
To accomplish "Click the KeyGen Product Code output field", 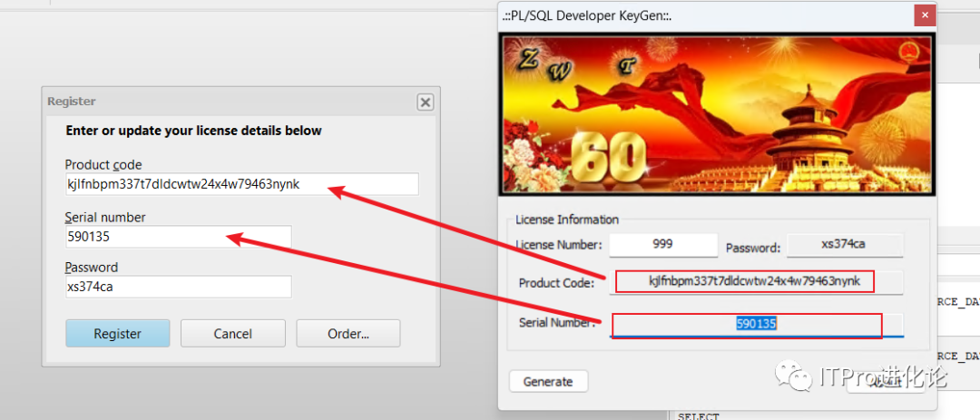I will click(x=757, y=282).
